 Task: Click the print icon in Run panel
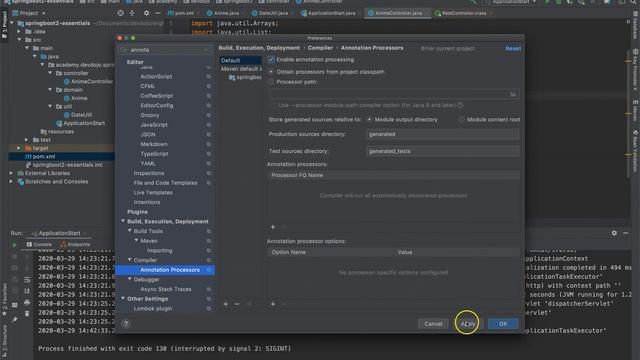[x=27, y=303]
